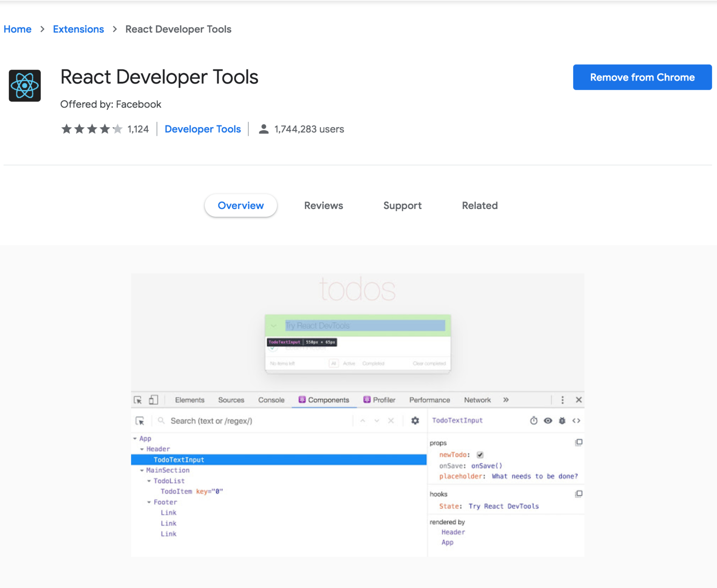Image resolution: width=717 pixels, height=588 pixels.
Task: Collapse the App tree node
Action: point(135,439)
